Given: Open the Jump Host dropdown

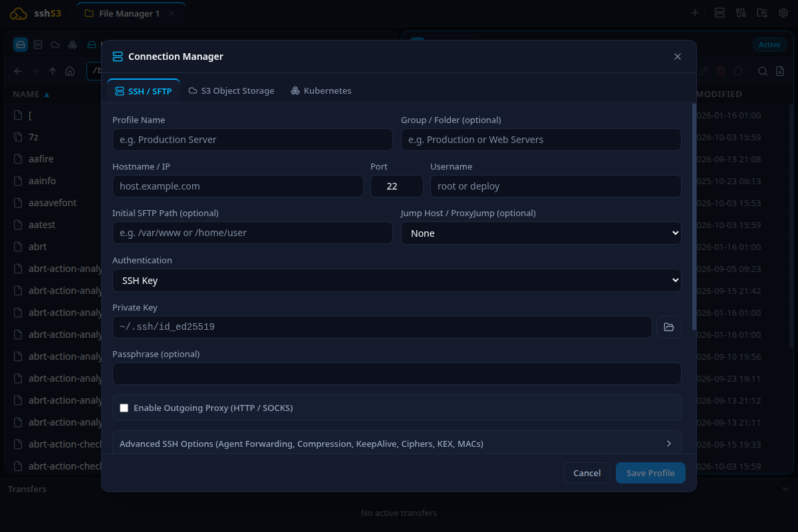Looking at the screenshot, I should (x=541, y=233).
